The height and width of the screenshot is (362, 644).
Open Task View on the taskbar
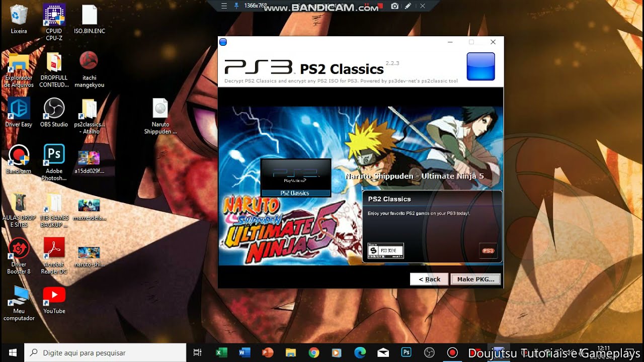(x=198, y=352)
